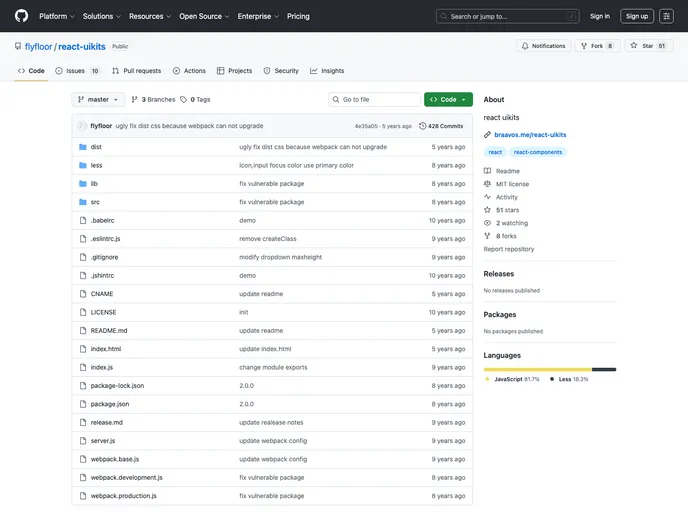The width and height of the screenshot is (688, 512).
Task: Open the Projects tab
Action: (x=234, y=71)
